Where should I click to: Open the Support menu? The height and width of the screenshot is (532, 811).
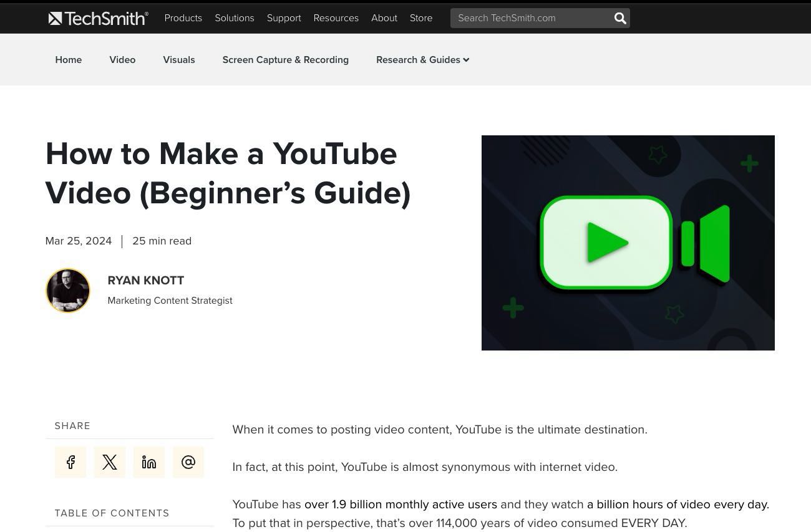pyautogui.click(x=284, y=18)
